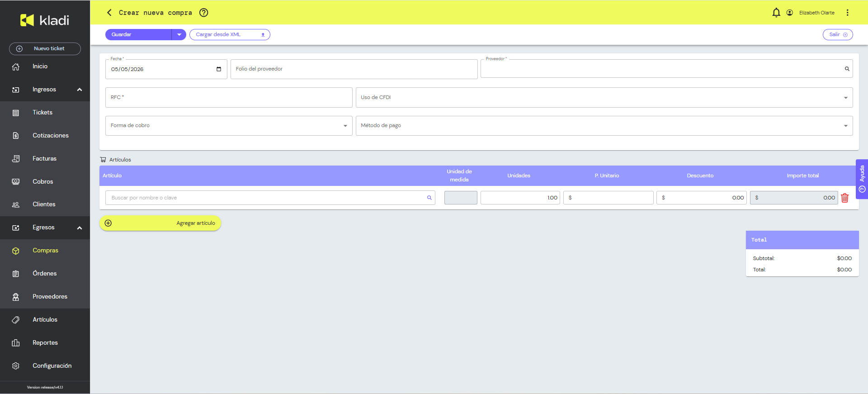Click the Órdenes clipboard icon
Viewport: 868px width, 394px height.
tap(16, 274)
